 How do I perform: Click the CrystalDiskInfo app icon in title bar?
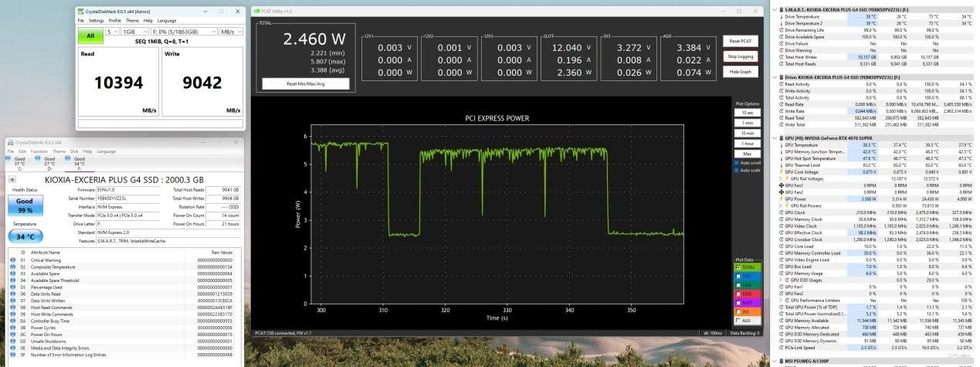(x=9, y=142)
